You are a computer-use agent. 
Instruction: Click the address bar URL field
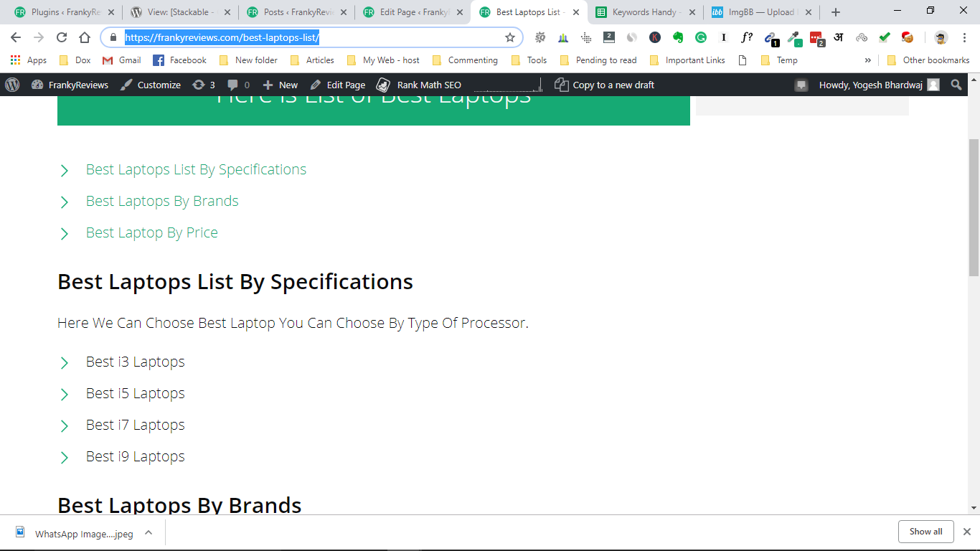tap(311, 37)
